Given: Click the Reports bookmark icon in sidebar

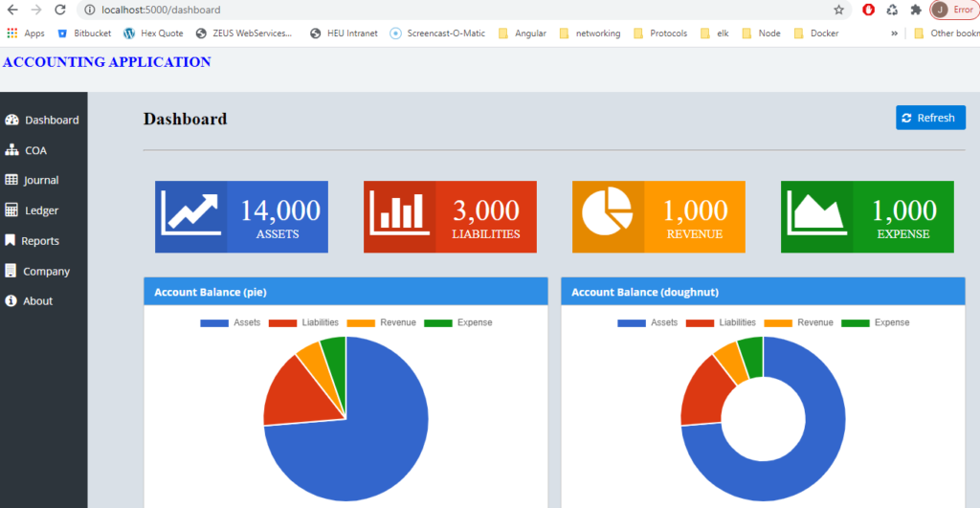Looking at the screenshot, I should [11, 241].
